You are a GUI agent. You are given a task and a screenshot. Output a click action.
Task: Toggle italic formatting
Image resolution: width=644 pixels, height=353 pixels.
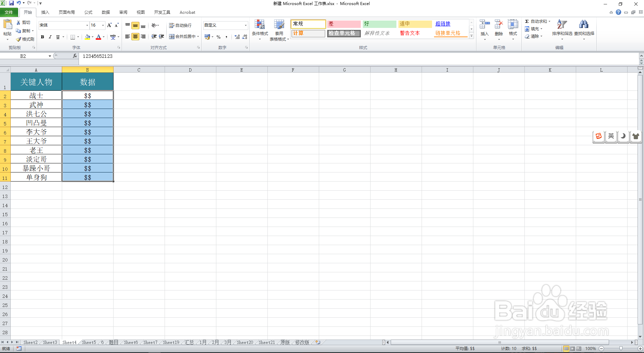[50, 37]
